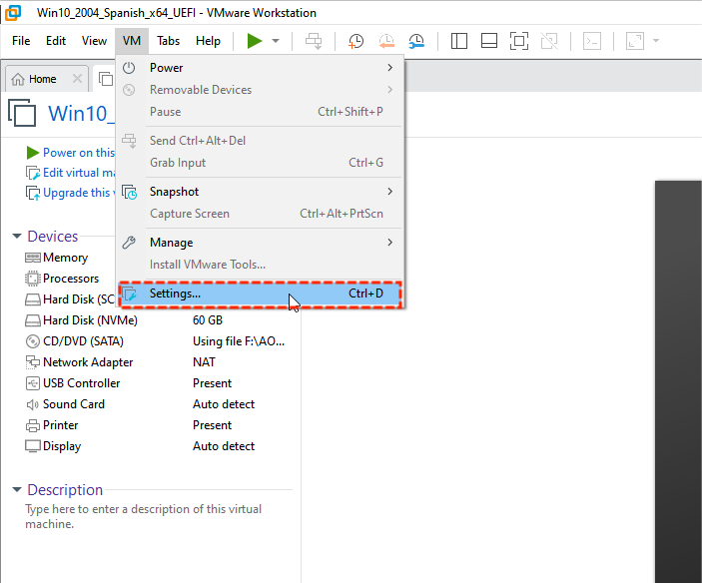Screen dimensions: 702x588
Task: Click the Settings menu item icon
Action: (x=130, y=294)
